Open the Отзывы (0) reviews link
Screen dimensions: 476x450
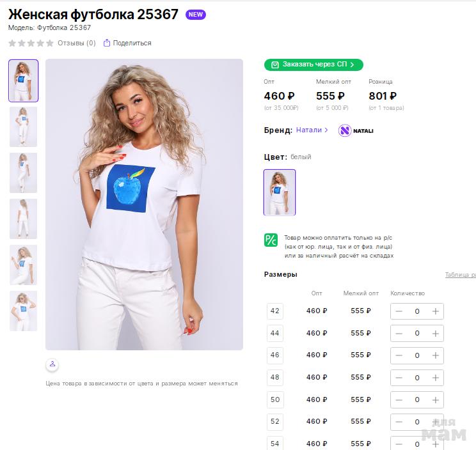tap(76, 43)
